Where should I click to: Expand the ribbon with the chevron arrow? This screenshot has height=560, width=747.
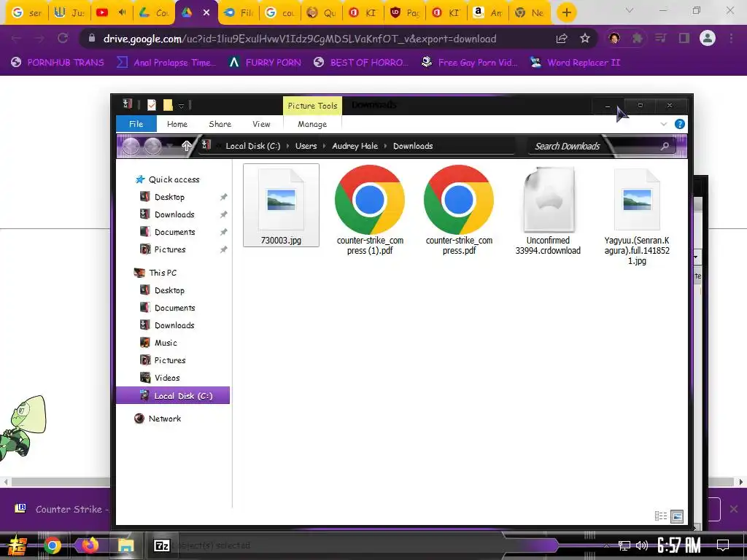tap(664, 124)
